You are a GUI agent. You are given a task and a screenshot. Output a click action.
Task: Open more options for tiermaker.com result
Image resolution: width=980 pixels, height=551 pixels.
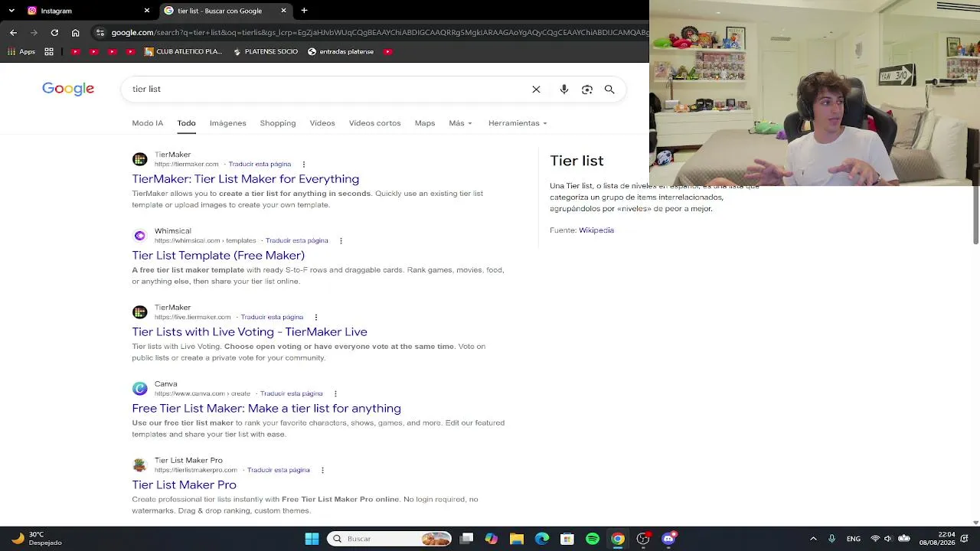pyautogui.click(x=304, y=165)
